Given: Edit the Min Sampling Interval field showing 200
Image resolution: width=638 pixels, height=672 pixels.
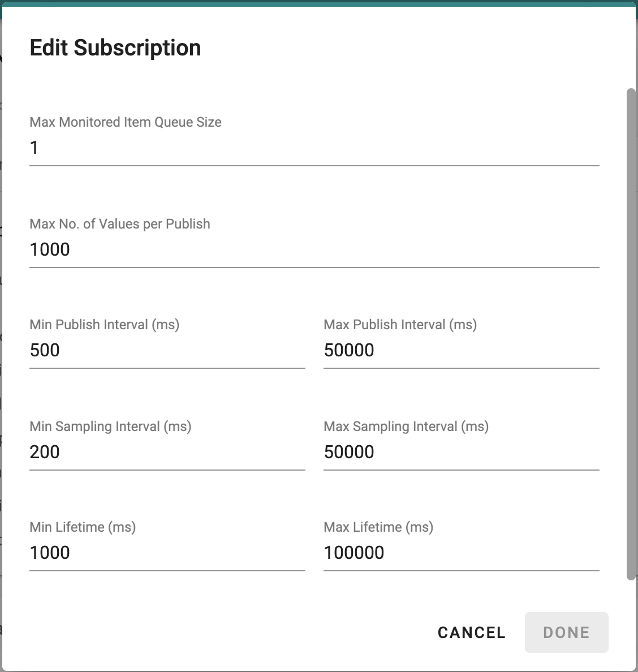Looking at the screenshot, I should coord(167,452).
